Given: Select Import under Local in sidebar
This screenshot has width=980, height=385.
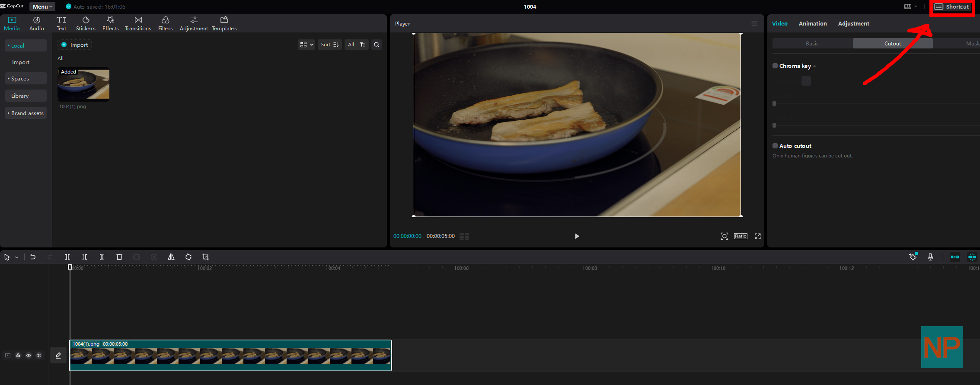Looking at the screenshot, I should click(x=21, y=62).
